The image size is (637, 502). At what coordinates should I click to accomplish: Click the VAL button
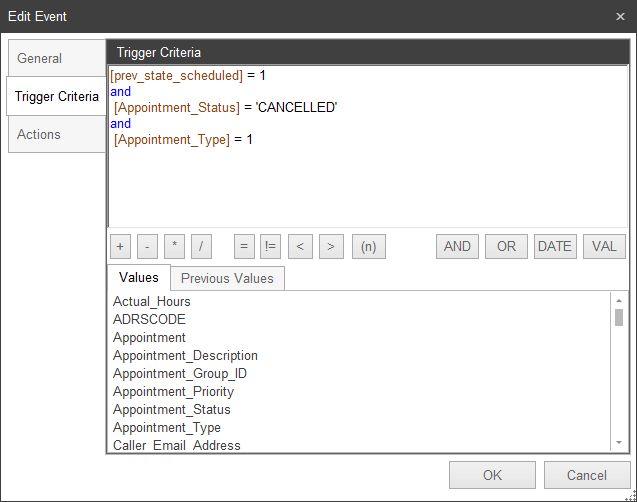[x=604, y=247]
